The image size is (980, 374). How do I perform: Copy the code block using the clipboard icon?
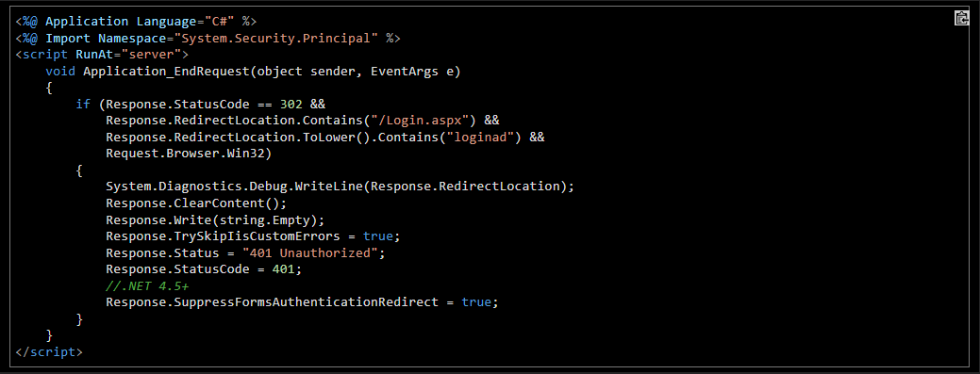click(961, 18)
